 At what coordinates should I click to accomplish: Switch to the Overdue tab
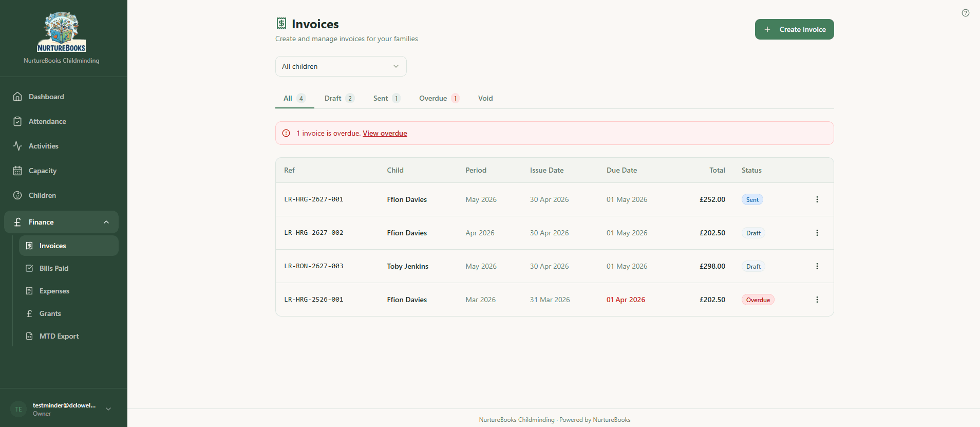click(439, 98)
